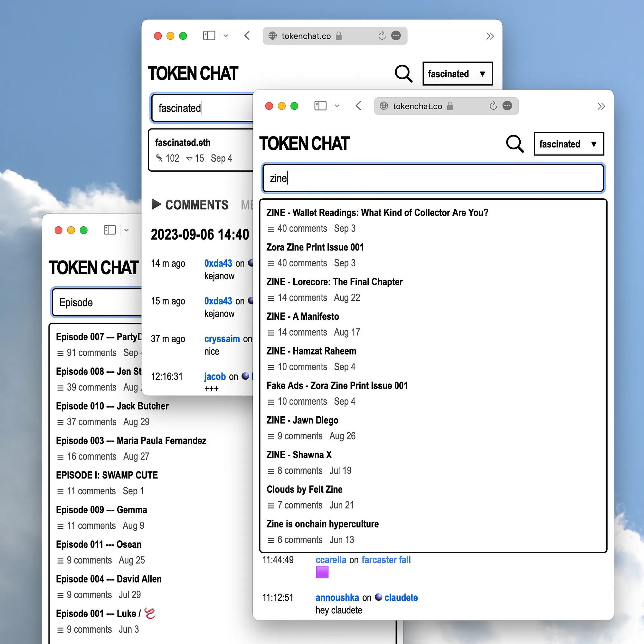644x644 pixels.
Task: Reload page in front zine window
Action: 493,106
